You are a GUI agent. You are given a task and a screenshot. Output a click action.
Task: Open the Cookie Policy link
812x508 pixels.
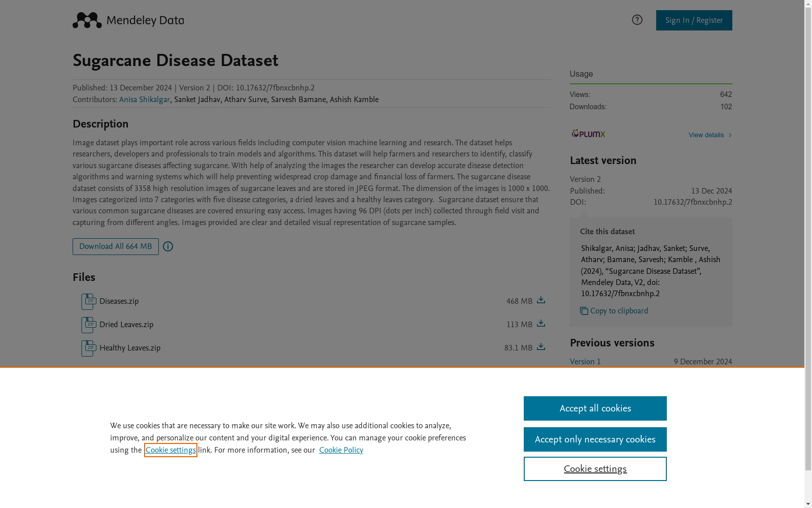[341, 450]
